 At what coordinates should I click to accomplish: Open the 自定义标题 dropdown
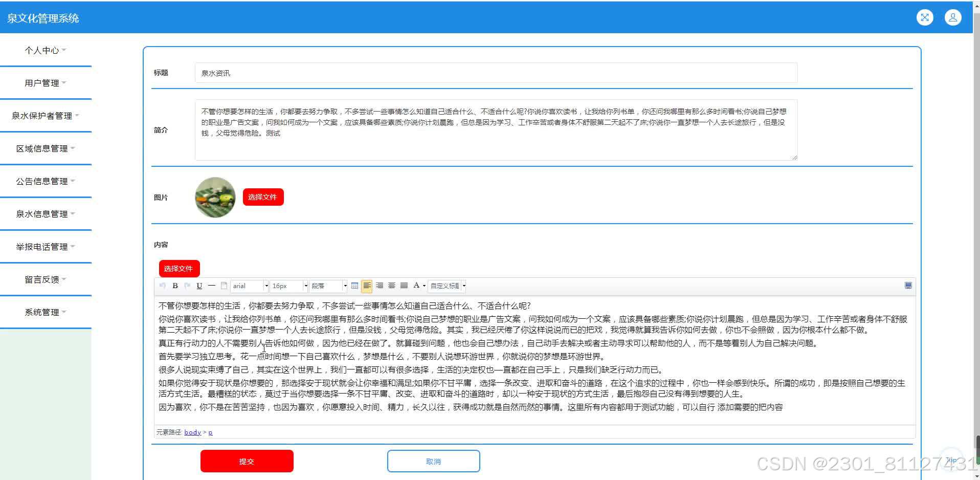pyautogui.click(x=447, y=286)
